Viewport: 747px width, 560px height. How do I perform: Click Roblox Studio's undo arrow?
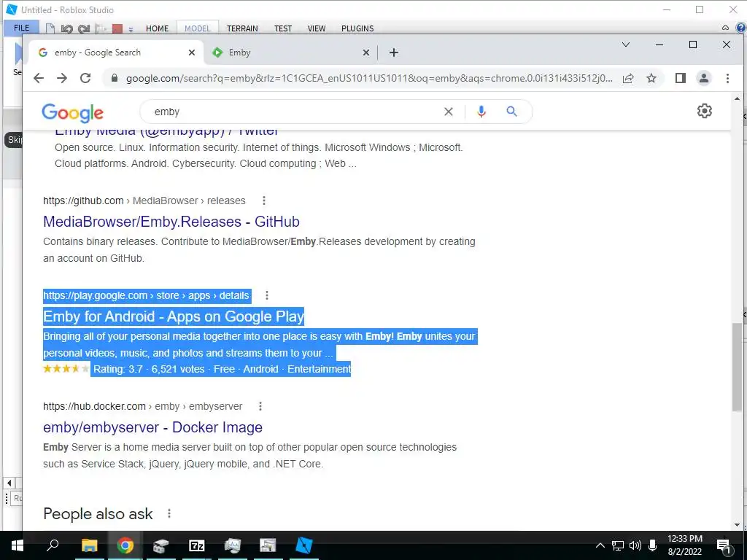pos(66,29)
